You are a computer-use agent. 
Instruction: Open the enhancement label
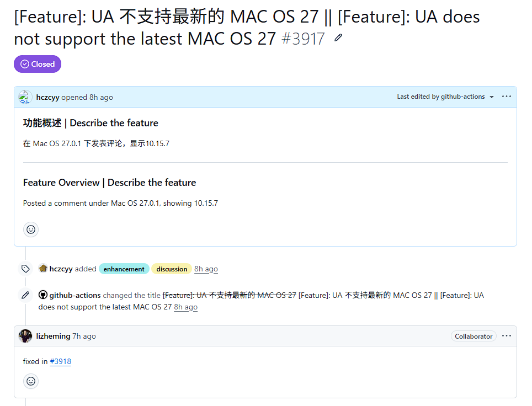click(124, 269)
